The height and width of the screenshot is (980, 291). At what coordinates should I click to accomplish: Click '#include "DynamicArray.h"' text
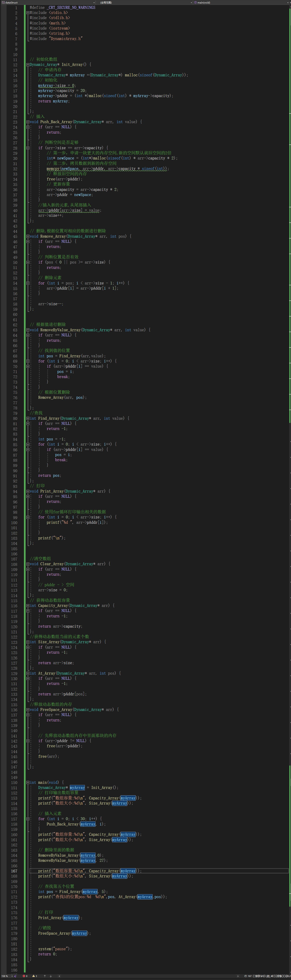[56, 38]
